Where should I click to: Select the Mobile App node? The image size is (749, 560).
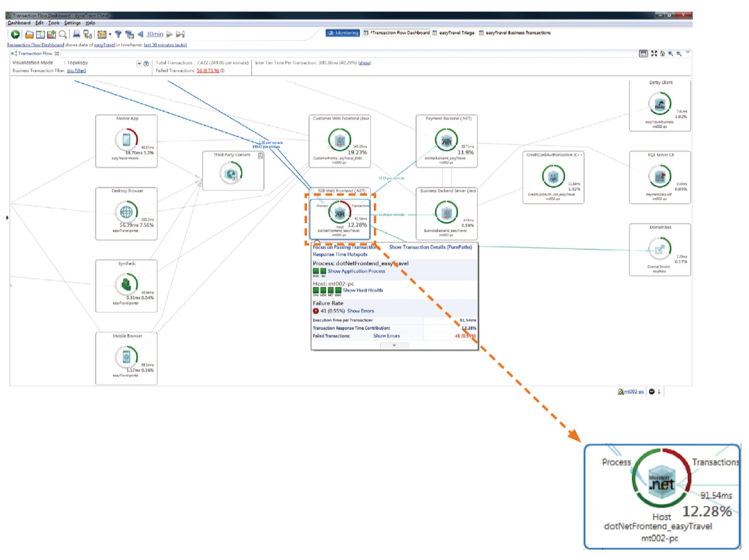[127, 141]
